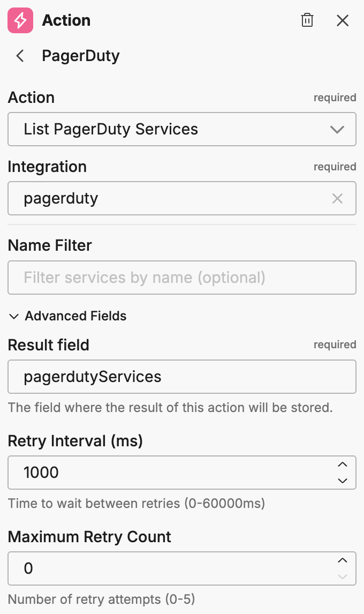Expand the Action dropdown to pick another action

click(337, 129)
